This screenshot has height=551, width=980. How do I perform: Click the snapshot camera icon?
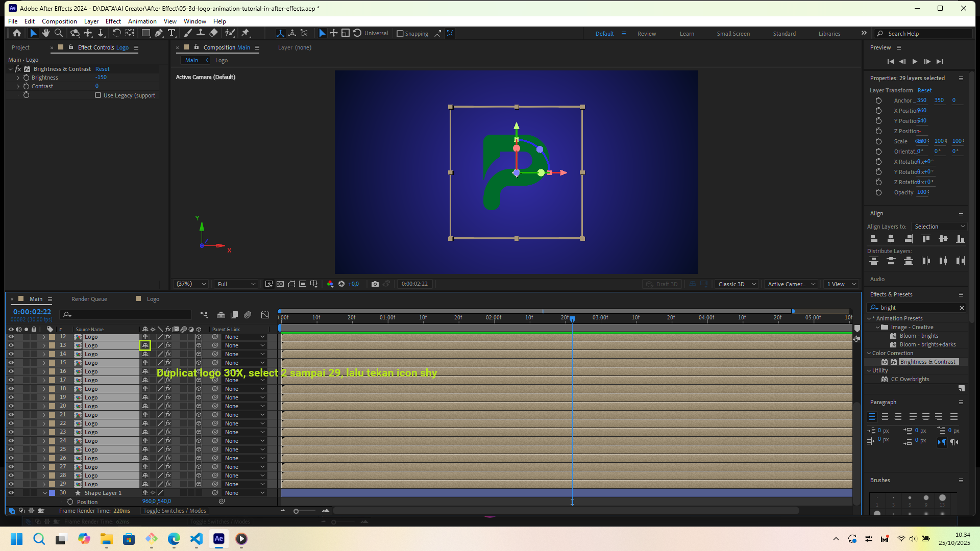click(x=375, y=284)
